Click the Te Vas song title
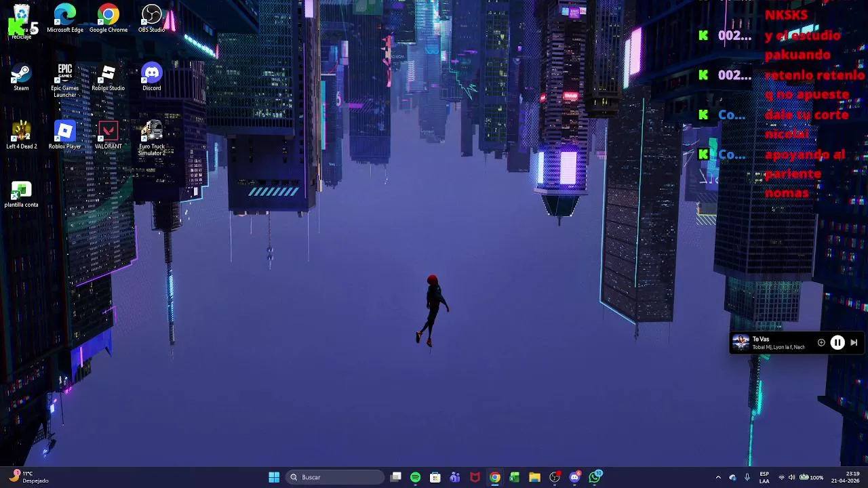 [x=761, y=339]
